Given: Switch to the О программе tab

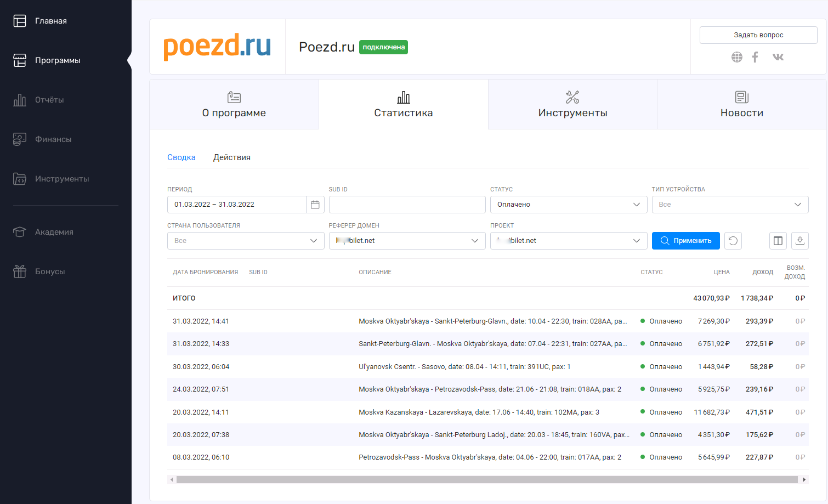Looking at the screenshot, I should pyautogui.click(x=234, y=104).
